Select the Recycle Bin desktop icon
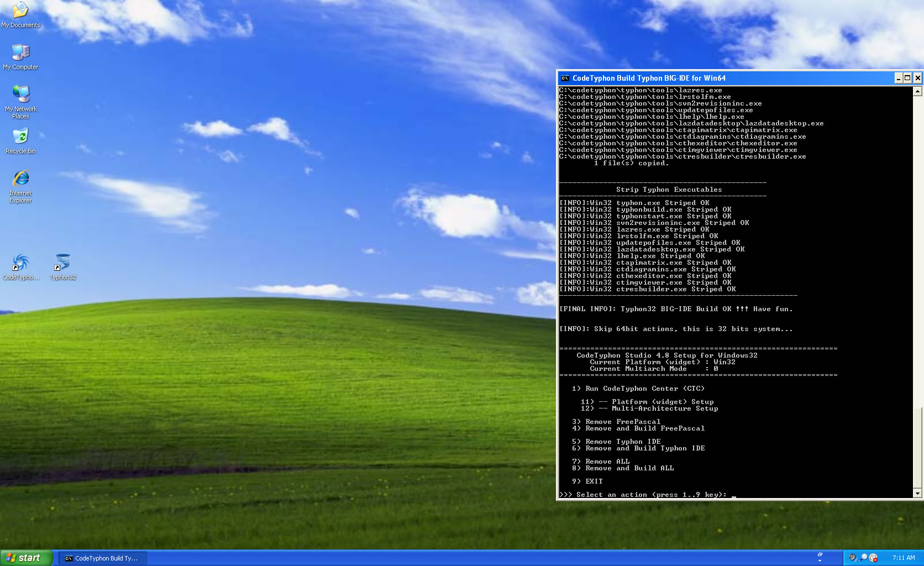 (20, 141)
